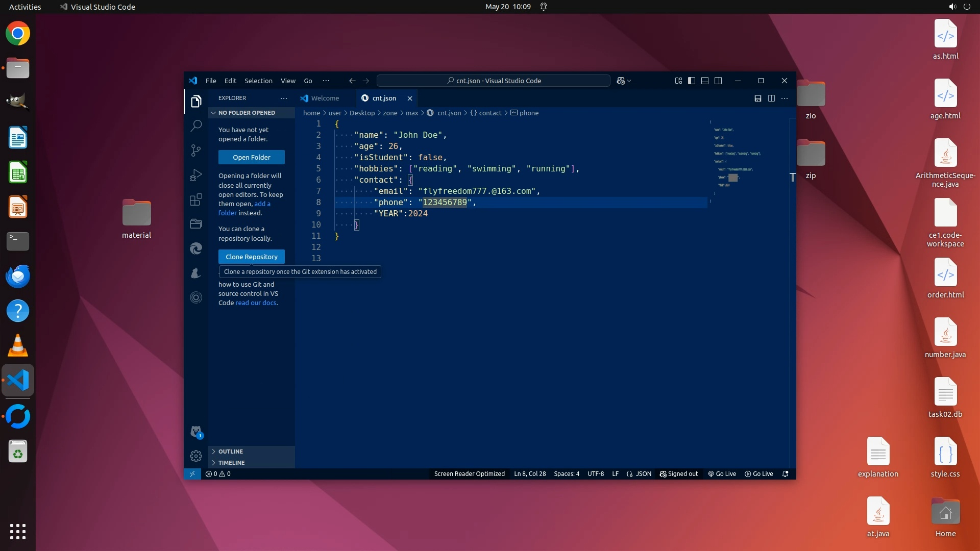This screenshot has height=551, width=980.
Task: Open the Selection menu
Action: click(258, 81)
